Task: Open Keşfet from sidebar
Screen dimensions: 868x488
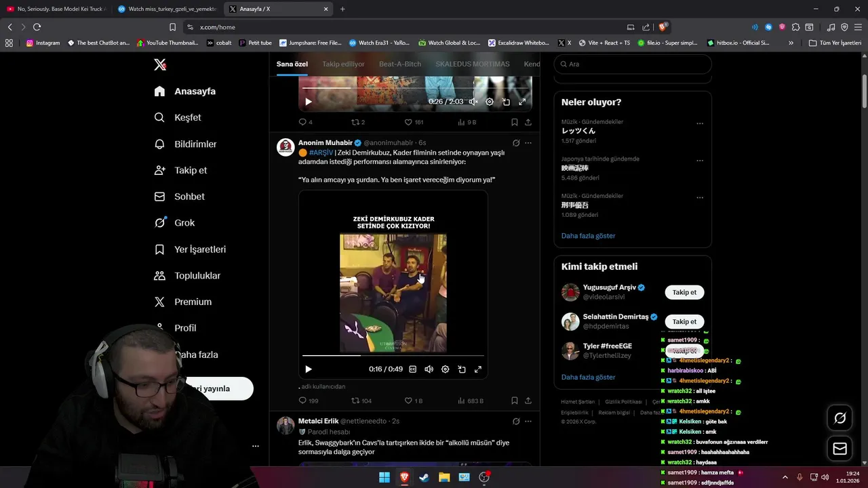Action: click(x=178, y=117)
